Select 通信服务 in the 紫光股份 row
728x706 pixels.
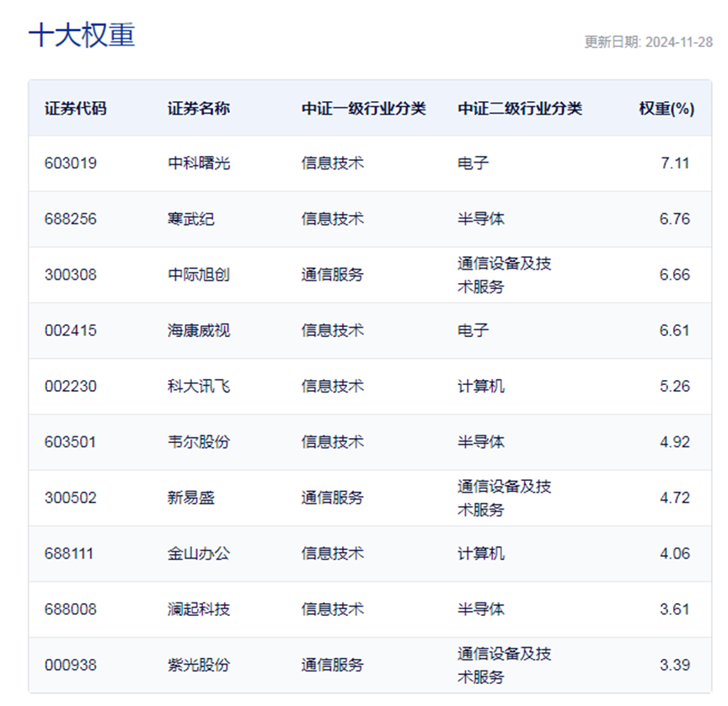pyautogui.click(x=333, y=665)
